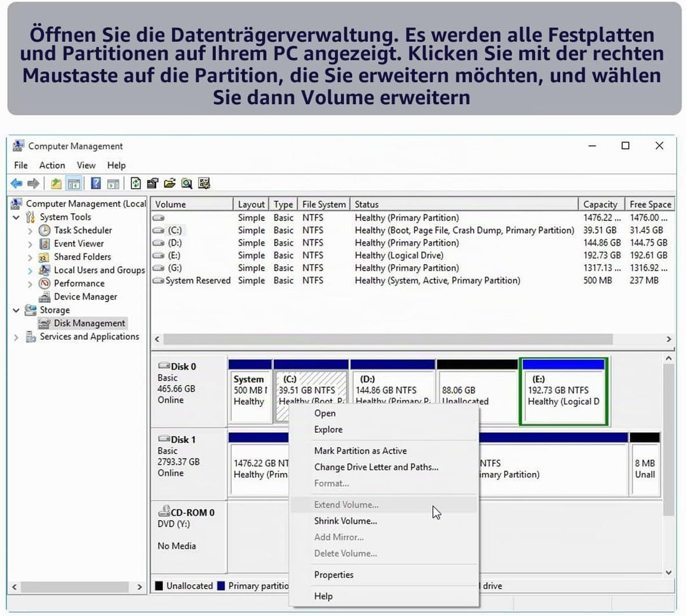This screenshot has height=616, width=686.
Task: Expand the Shared Folders node
Action: click(x=30, y=257)
